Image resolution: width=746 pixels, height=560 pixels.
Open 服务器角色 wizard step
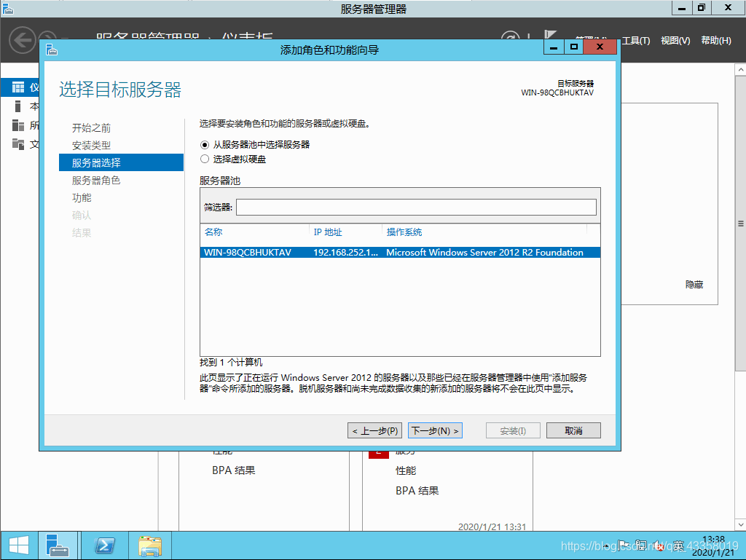[96, 180]
